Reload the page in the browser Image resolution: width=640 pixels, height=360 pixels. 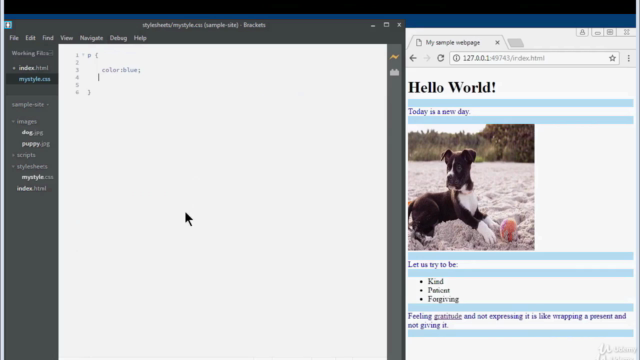point(440,58)
